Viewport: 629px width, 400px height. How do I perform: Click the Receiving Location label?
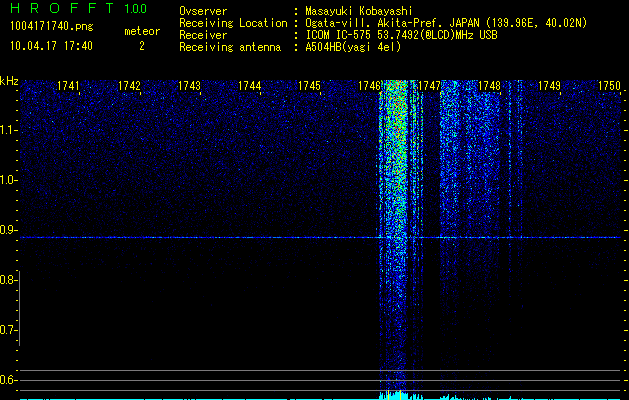(x=233, y=23)
